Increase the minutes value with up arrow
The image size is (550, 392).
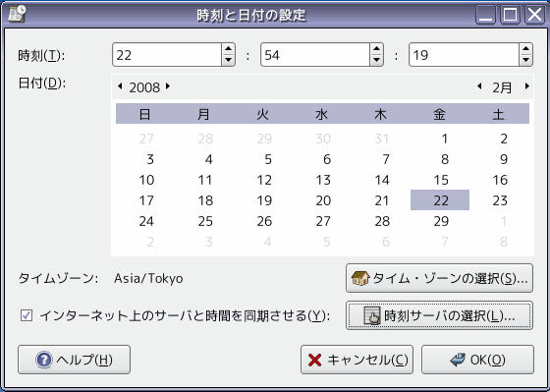pos(376,49)
